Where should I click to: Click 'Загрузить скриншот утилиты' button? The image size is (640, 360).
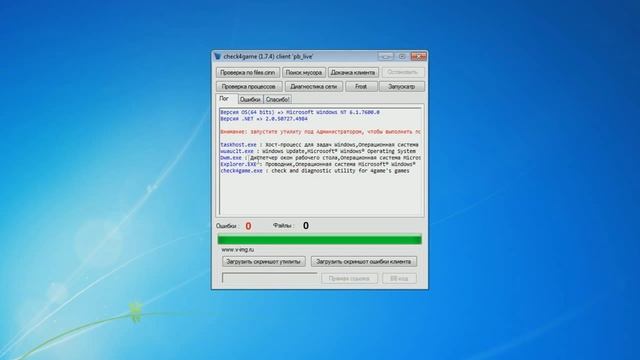point(264,262)
